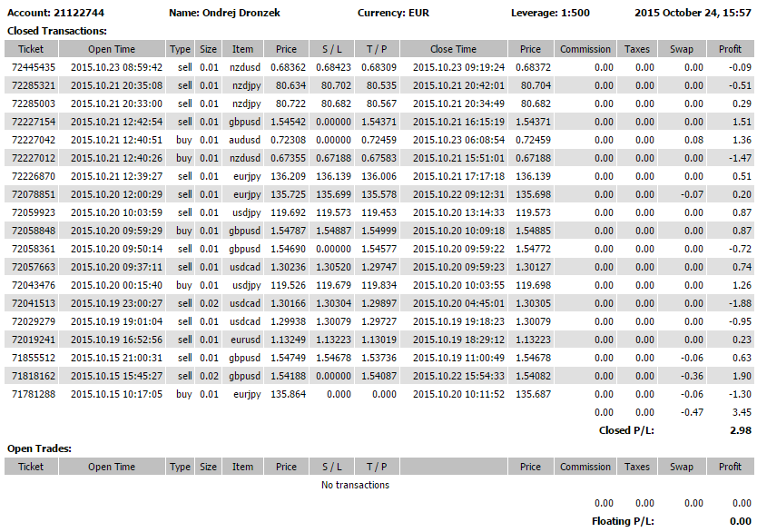Click Type header in Open Trades table
Viewport: 757px width, 532px height.
tap(180, 467)
